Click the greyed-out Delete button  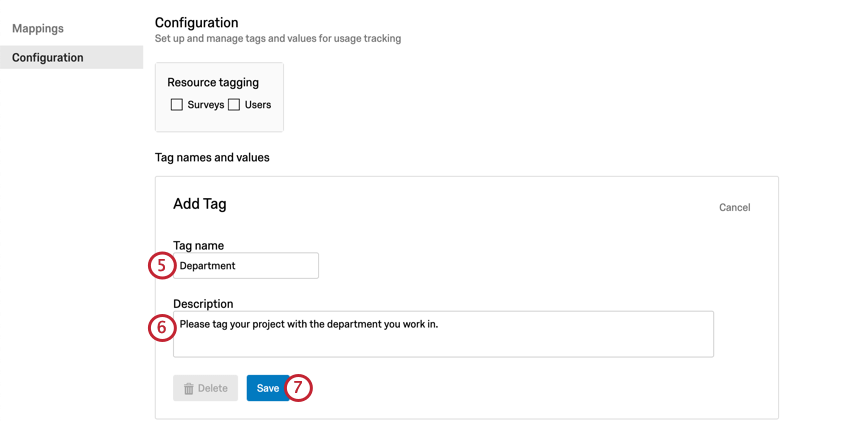click(x=205, y=388)
